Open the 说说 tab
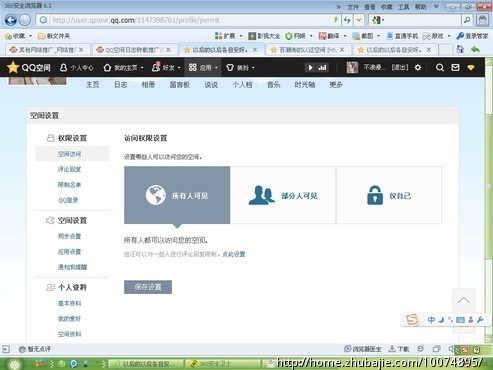The width and height of the screenshot is (493, 370). click(211, 85)
